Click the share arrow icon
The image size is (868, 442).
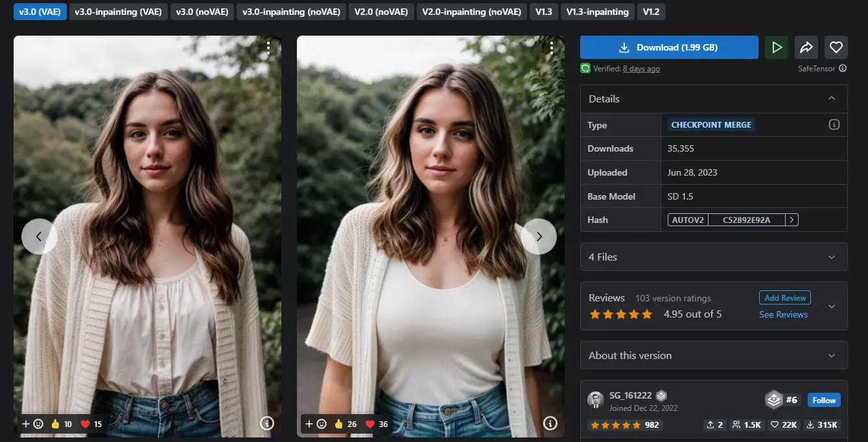(x=806, y=47)
